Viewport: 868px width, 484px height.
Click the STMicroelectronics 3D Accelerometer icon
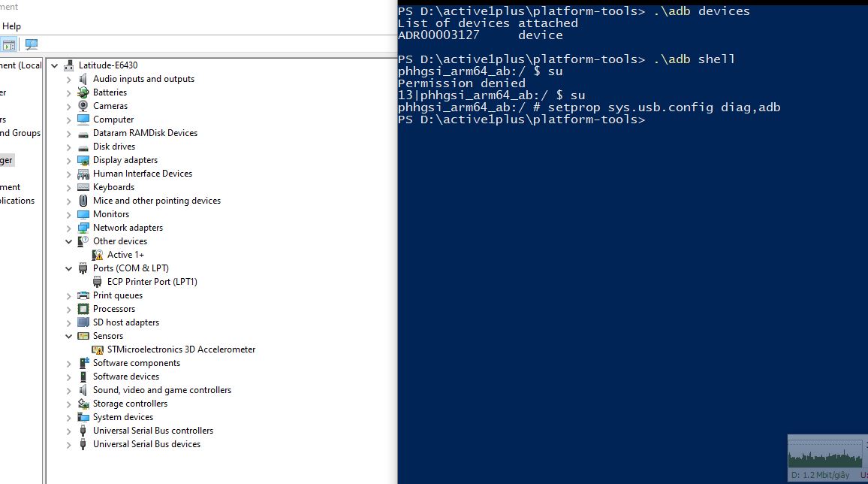click(x=98, y=349)
